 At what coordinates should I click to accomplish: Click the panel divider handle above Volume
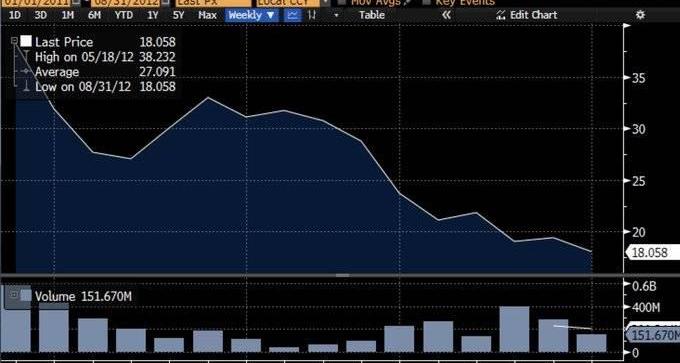pos(343,275)
